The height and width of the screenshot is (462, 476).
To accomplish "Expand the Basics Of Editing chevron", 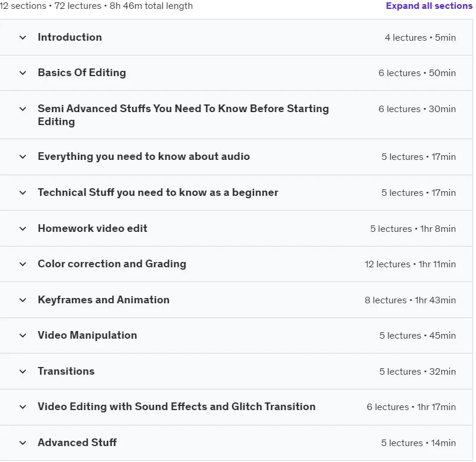I will (x=23, y=73).
